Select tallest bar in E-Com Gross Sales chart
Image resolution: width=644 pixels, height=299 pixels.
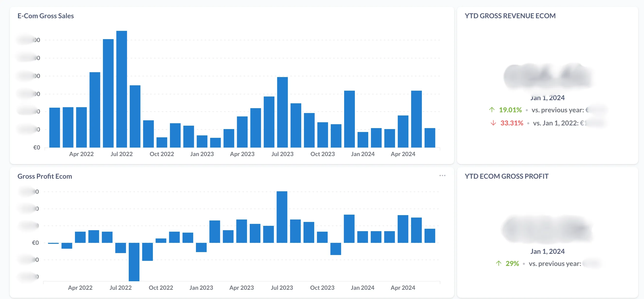121,89
